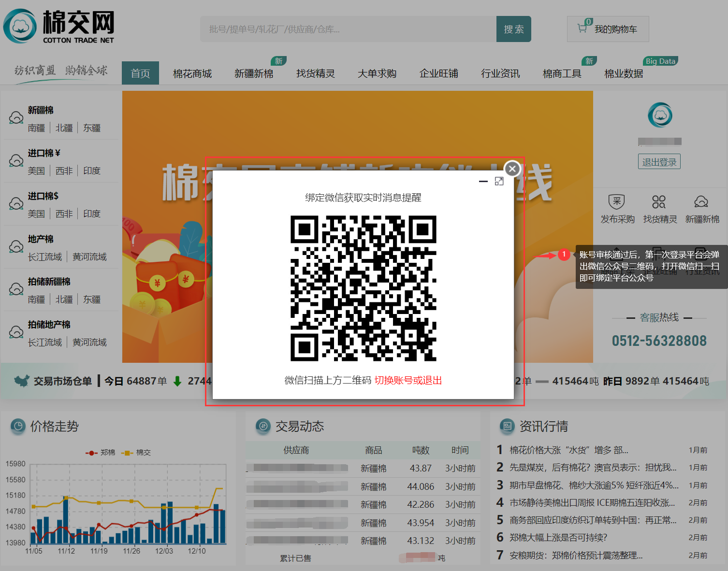Select 黄河流域 under 地产棉
Image resolution: width=728 pixels, height=571 pixels.
[x=89, y=257]
